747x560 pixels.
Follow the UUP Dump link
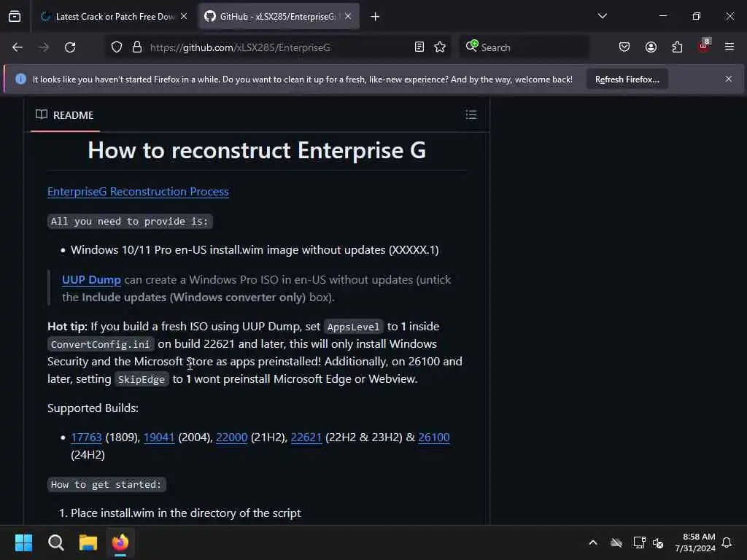coord(91,280)
